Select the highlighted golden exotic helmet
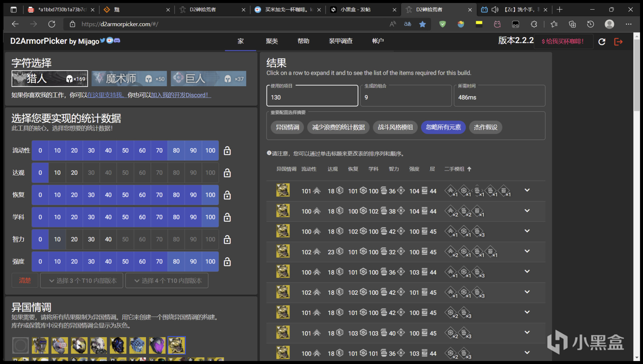 [177, 346]
